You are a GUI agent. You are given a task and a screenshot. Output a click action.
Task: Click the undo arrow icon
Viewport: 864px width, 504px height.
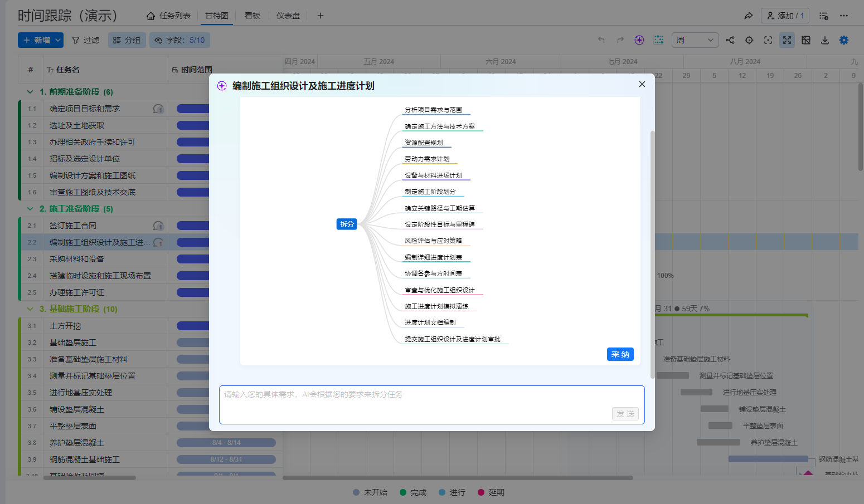coord(601,40)
